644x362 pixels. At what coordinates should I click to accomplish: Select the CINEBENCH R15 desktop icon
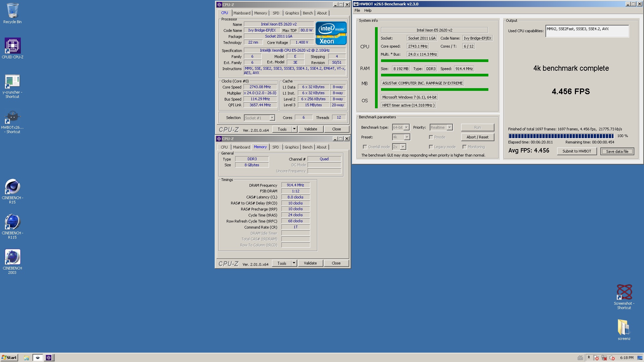[x=12, y=191]
